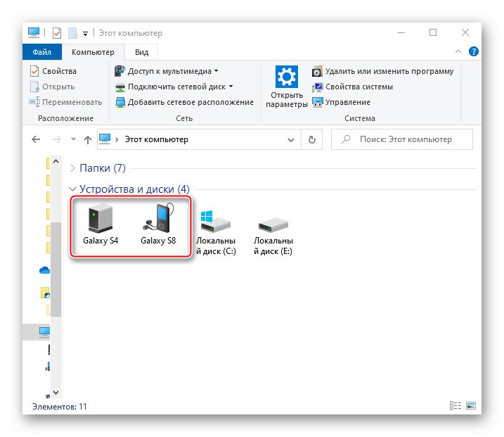504x437 pixels.
Task: Switch to the Компьютер ribbon tab
Action: [x=93, y=52]
